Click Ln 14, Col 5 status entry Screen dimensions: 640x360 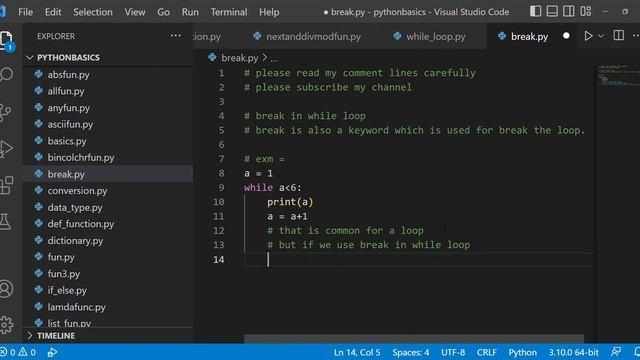(x=357, y=352)
